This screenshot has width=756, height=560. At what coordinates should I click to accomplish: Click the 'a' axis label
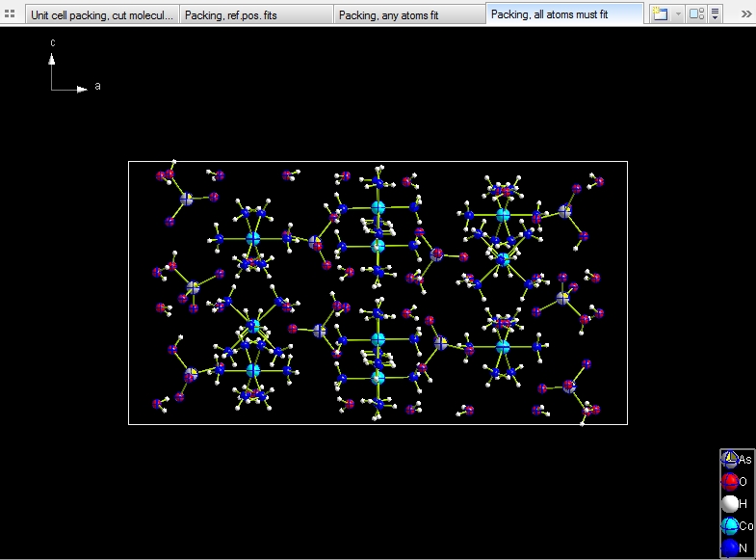pos(97,87)
